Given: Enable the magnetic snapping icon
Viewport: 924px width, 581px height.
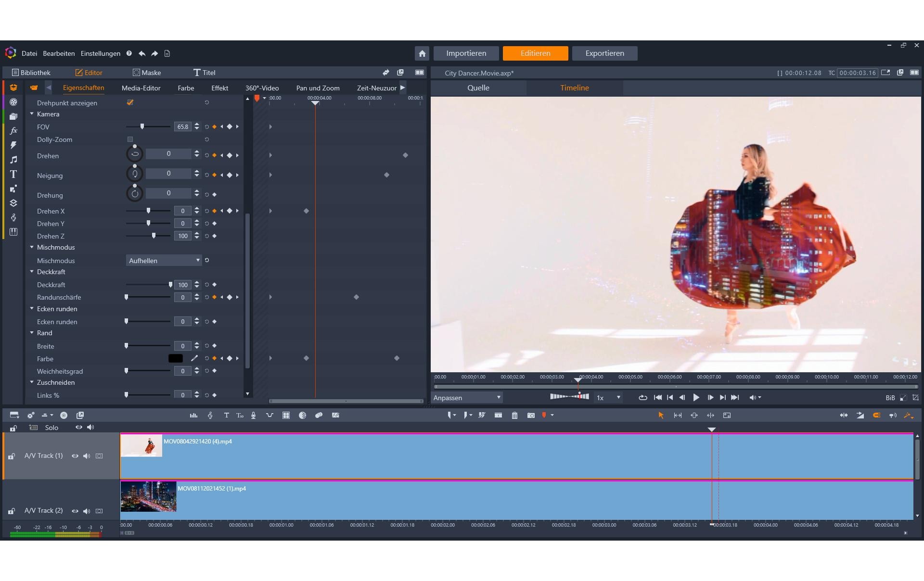Looking at the screenshot, I should click(x=876, y=415).
